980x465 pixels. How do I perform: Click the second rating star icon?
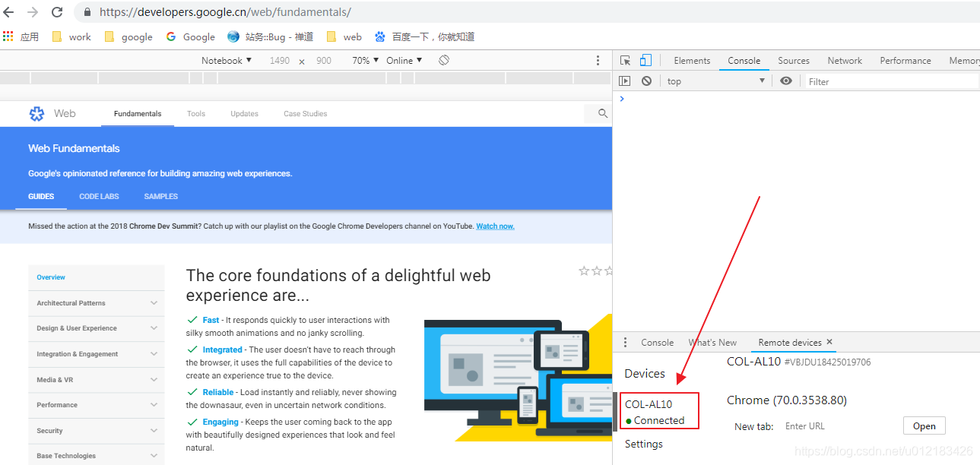click(x=597, y=270)
